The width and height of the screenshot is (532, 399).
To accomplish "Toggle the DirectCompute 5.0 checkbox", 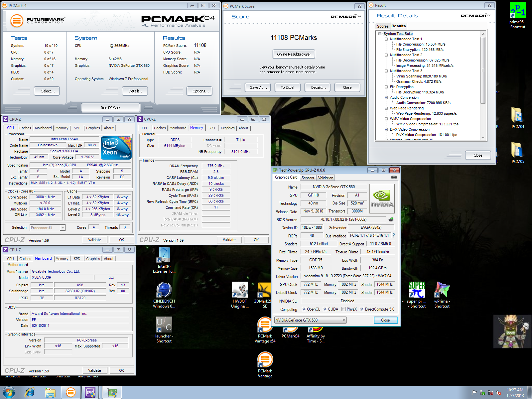I will coord(362,309).
